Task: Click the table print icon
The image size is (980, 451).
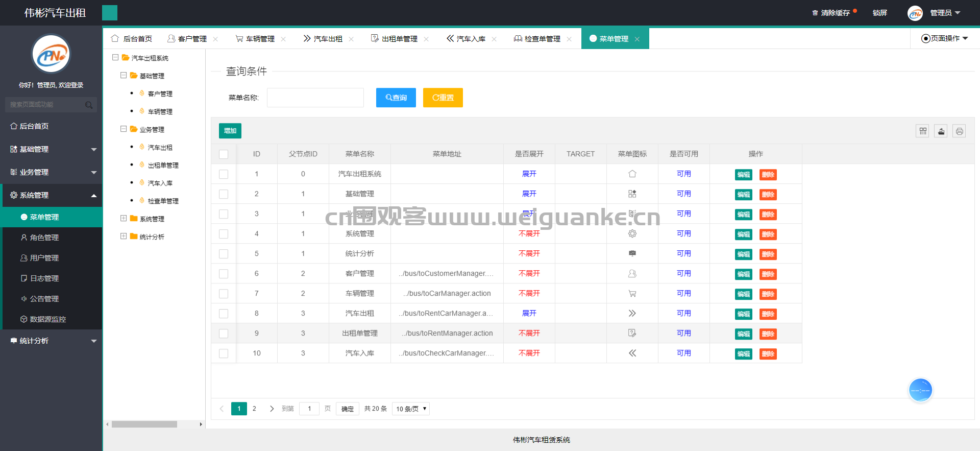Action: point(960,131)
